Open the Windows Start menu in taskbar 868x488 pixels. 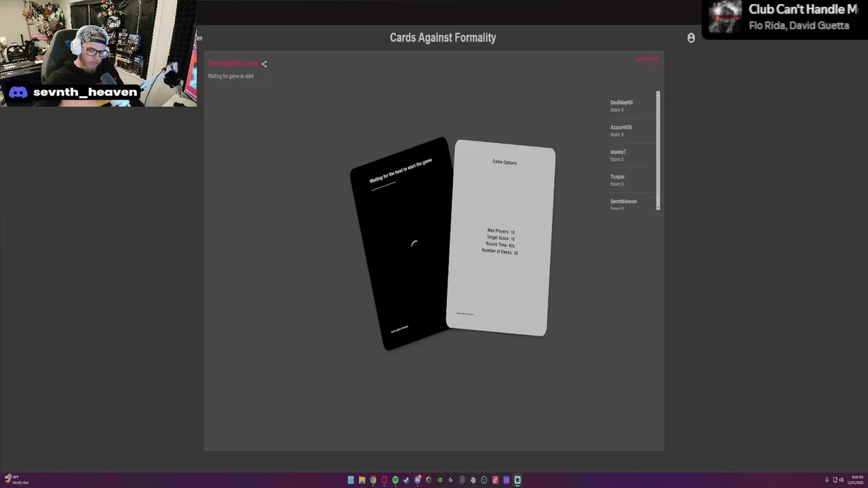coord(351,480)
